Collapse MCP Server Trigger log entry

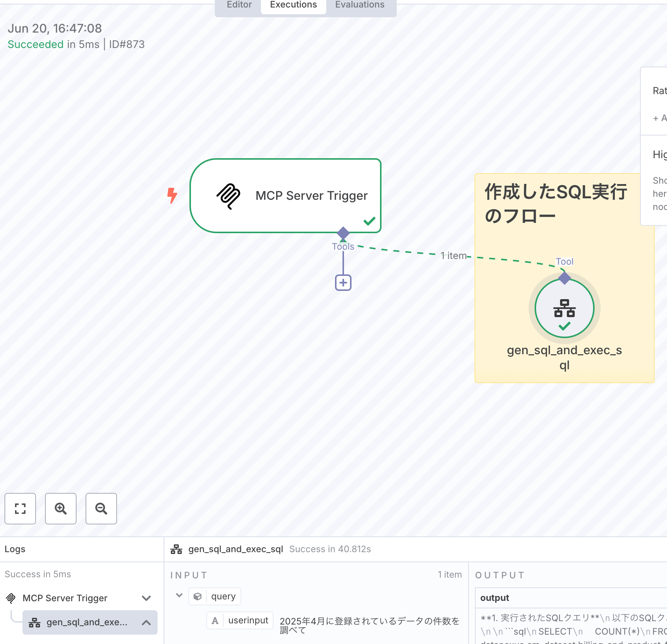146,598
